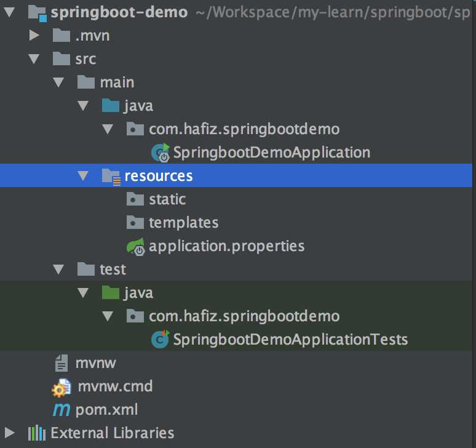Select com.hafiz.springbootdemo package under main java
The width and height of the screenshot is (476, 448).
click(x=244, y=129)
